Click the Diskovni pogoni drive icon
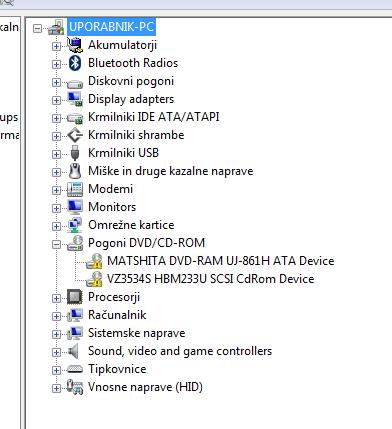The height and width of the screenshot is (429, 392). [x=75, y=83]
